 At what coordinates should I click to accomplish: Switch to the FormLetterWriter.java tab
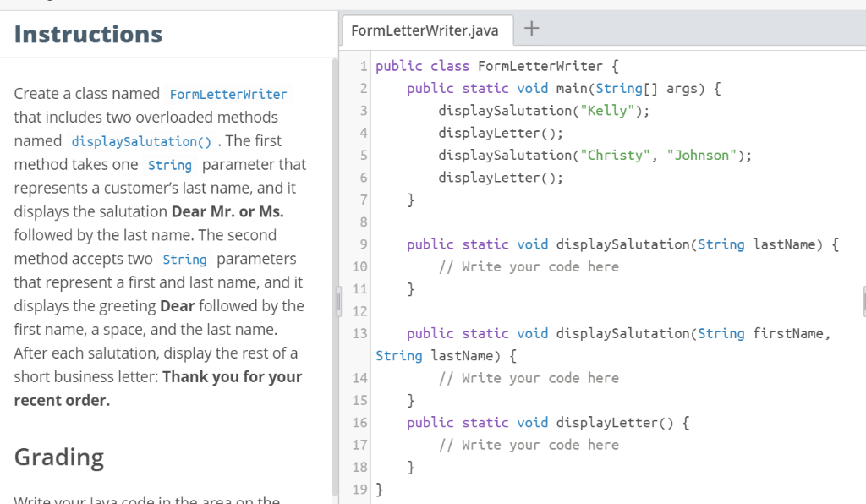(x=427, y=30)
